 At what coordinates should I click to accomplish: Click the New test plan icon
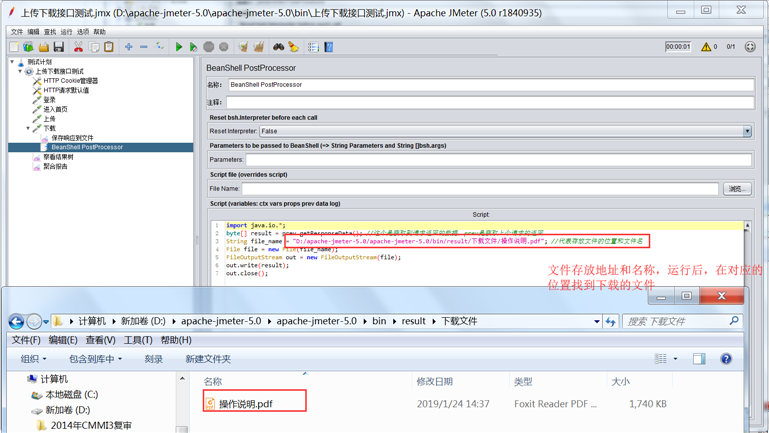click(14, 47)
